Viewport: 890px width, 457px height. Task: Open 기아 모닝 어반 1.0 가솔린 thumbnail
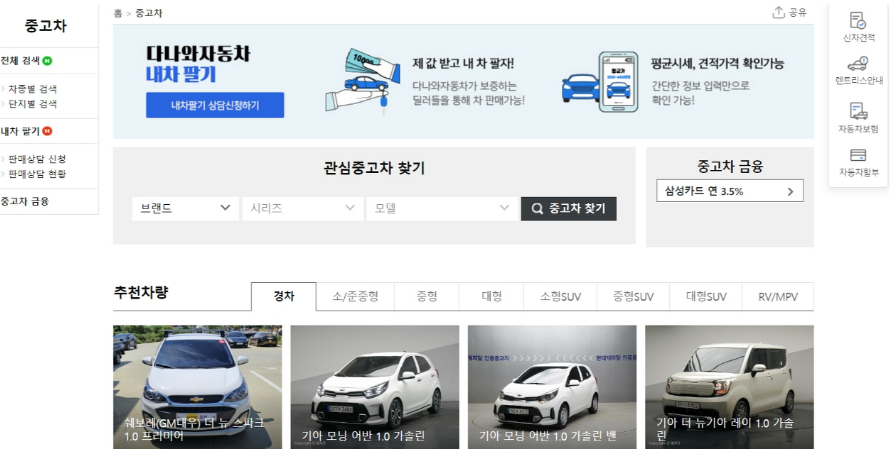tap(375, 387)
